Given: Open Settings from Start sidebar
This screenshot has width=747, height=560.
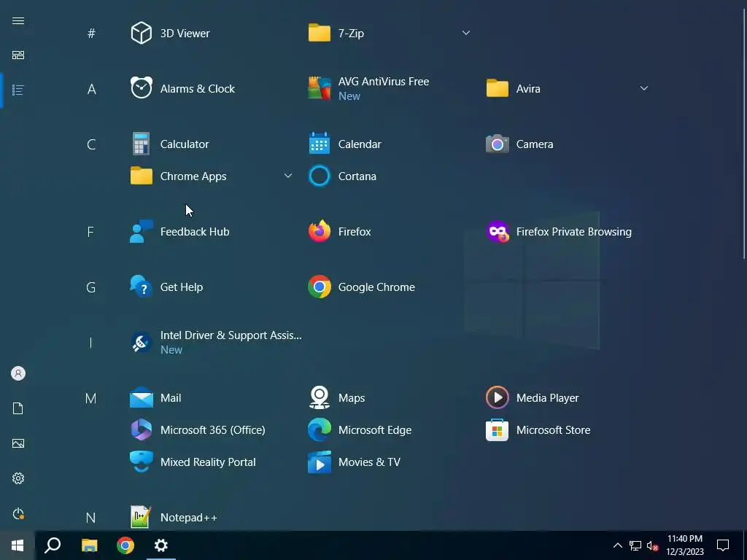Looking at the screenshot, I should point(18,478).
